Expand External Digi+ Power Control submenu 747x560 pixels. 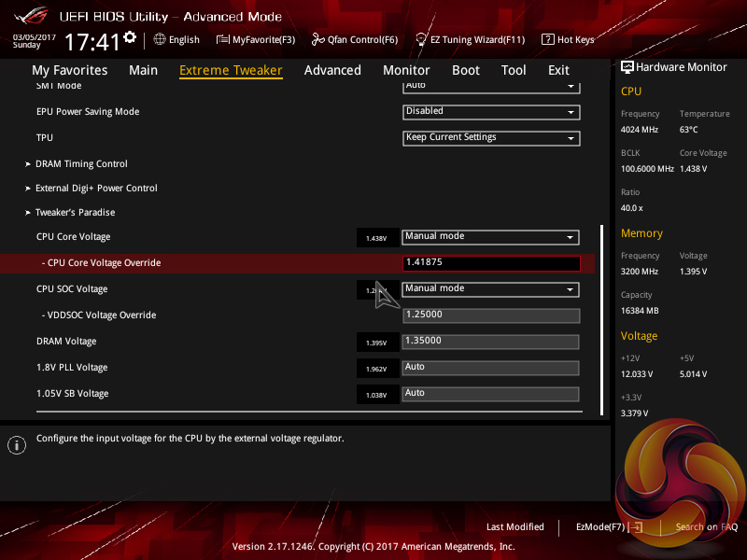pos(91,189)
